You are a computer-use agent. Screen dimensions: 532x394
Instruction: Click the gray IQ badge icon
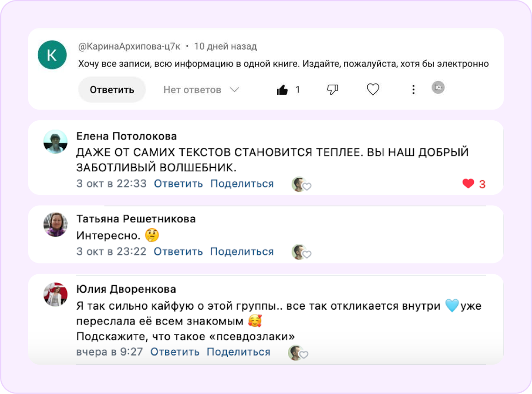[438, 87]
